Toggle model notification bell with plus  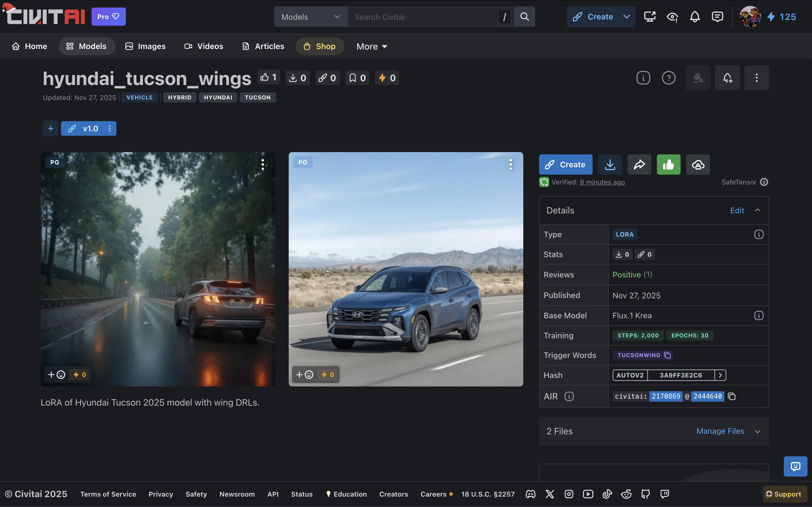click(727, 78)
